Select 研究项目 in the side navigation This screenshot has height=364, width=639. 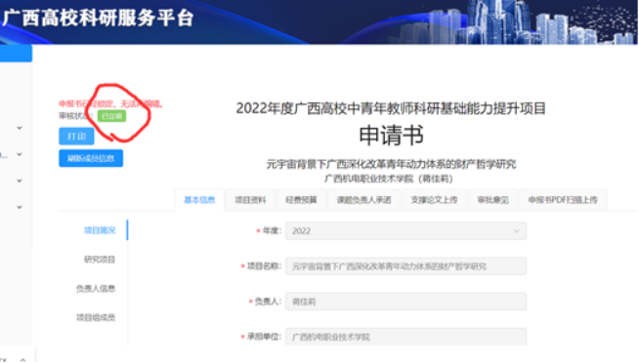100,260
